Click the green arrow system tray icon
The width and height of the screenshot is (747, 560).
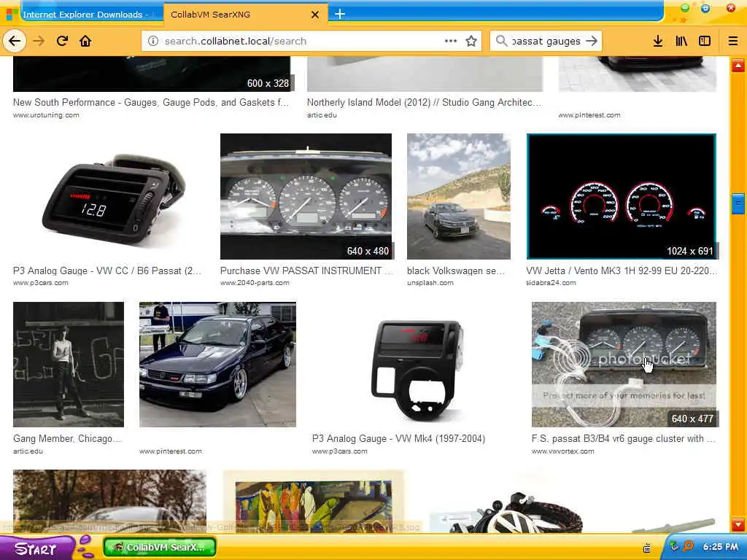[674, 546]
